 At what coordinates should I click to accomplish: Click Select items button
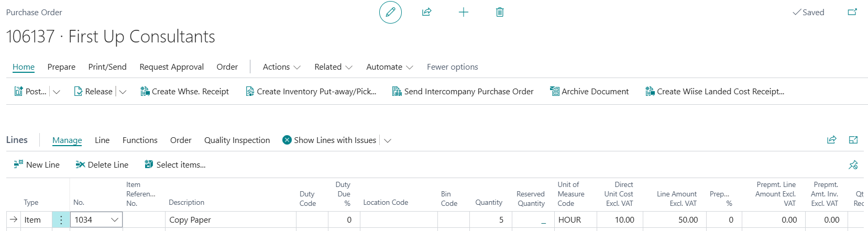(x=175, y=164)
